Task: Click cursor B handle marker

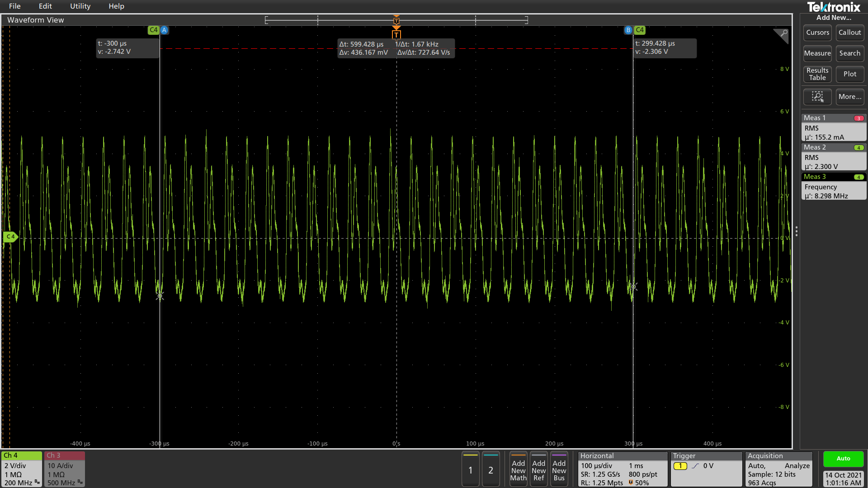Action: (x=628, y=30)
